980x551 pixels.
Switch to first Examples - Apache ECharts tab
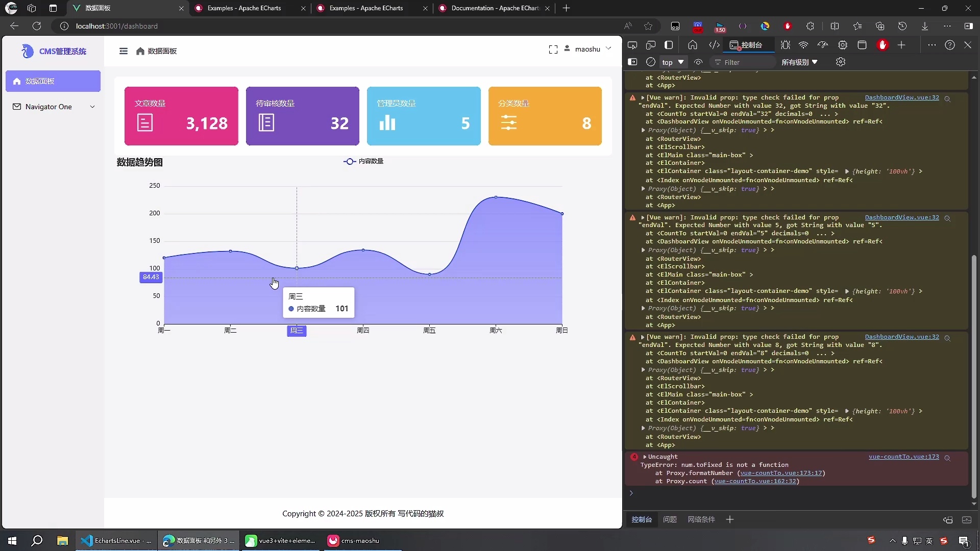[x=250, y=8]
